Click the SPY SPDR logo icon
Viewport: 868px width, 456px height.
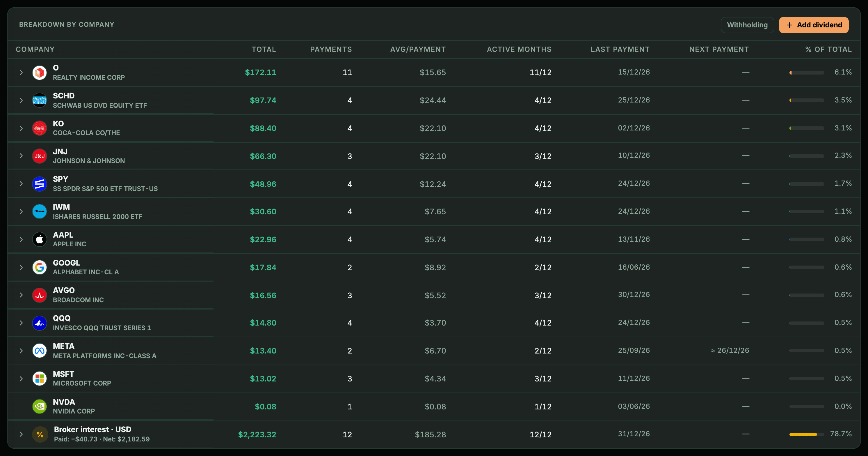tap(40, 184)
